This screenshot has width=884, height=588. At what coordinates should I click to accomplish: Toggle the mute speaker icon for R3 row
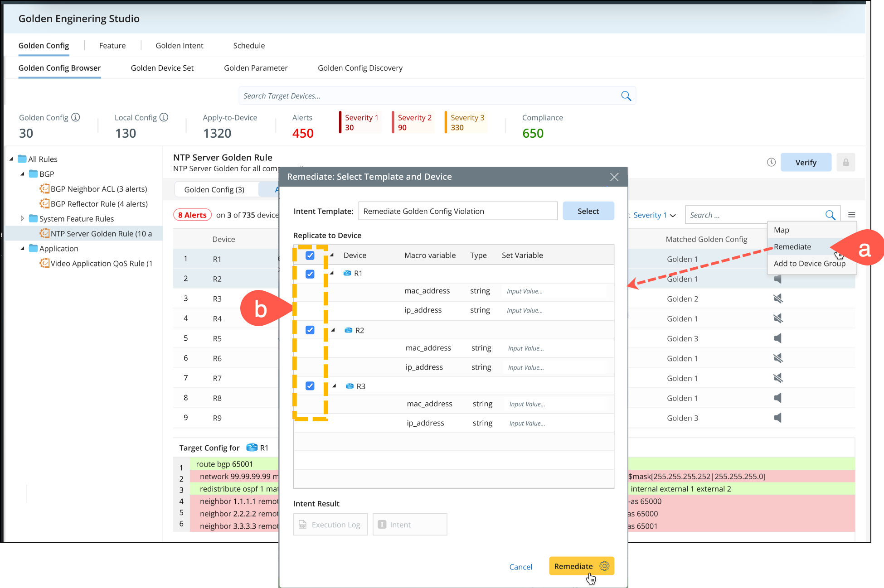pos(778,299)
